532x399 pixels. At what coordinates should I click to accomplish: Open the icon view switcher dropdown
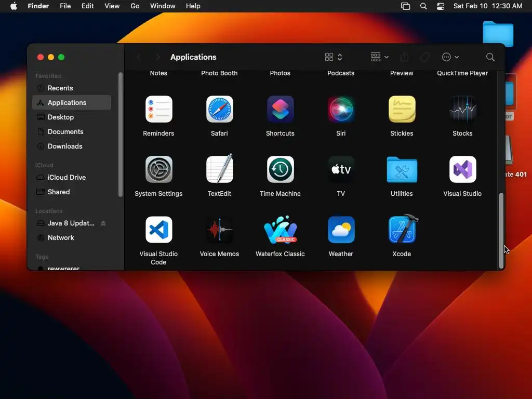(333, 57)
